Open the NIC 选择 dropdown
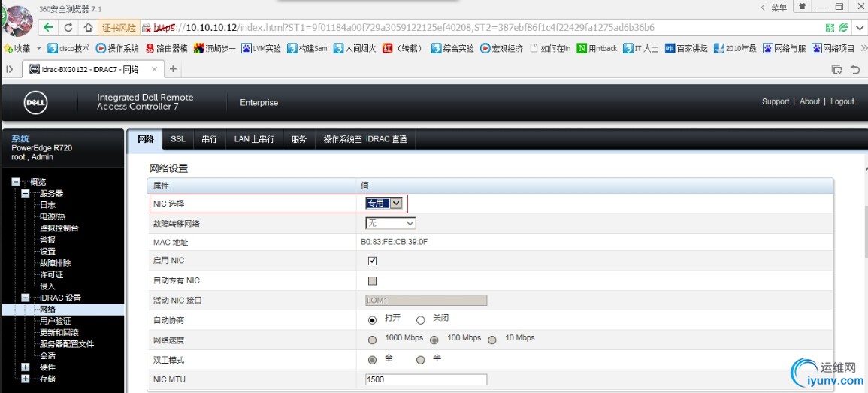 tap(383, 203)
